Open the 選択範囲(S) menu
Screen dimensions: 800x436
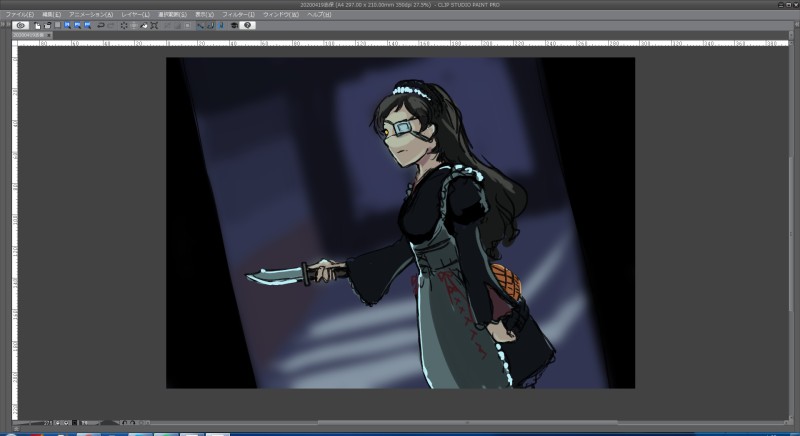click(x=172, y=15)
